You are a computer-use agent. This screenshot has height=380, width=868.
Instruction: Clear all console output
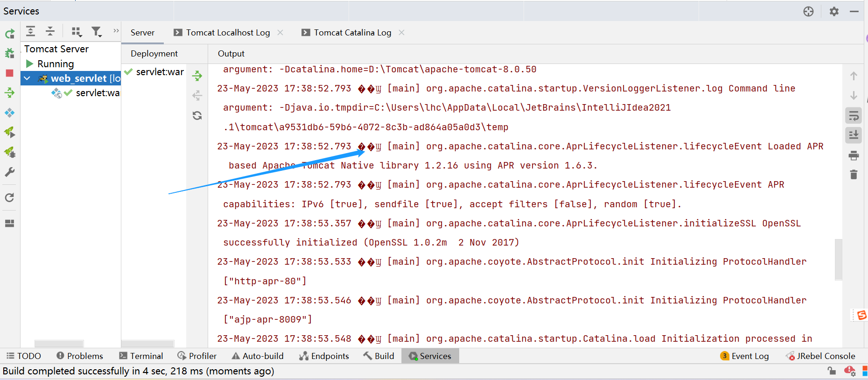coord(854,175)
